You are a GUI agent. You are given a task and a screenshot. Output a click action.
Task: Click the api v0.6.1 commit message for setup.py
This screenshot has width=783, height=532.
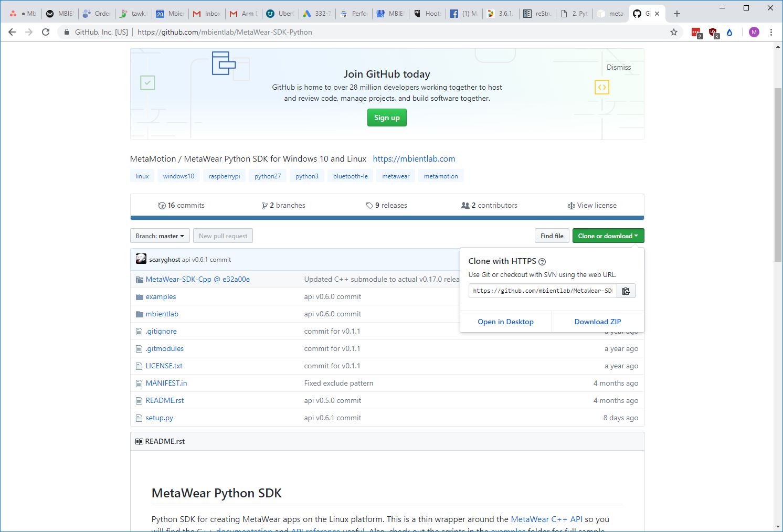333,418
